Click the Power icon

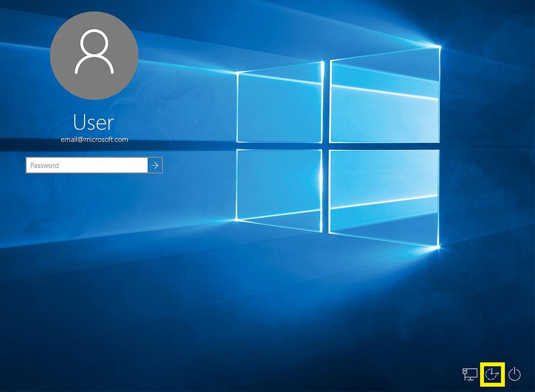click(515, 374)
